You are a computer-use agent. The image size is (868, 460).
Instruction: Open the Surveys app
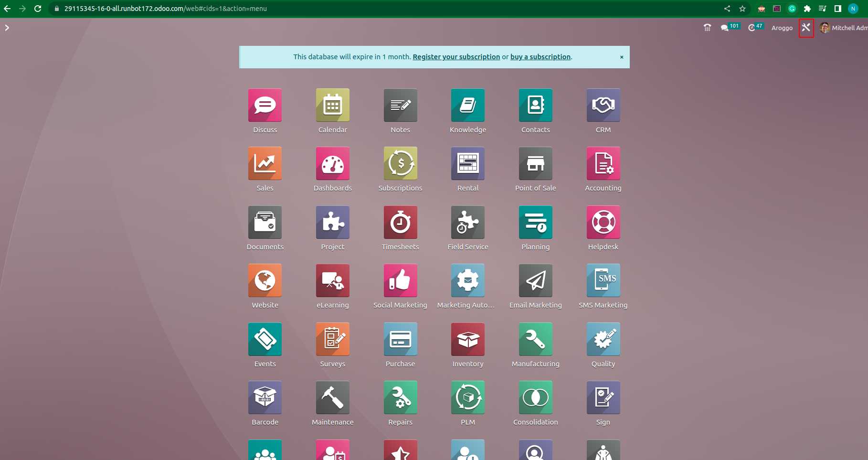tap(333, 339)
